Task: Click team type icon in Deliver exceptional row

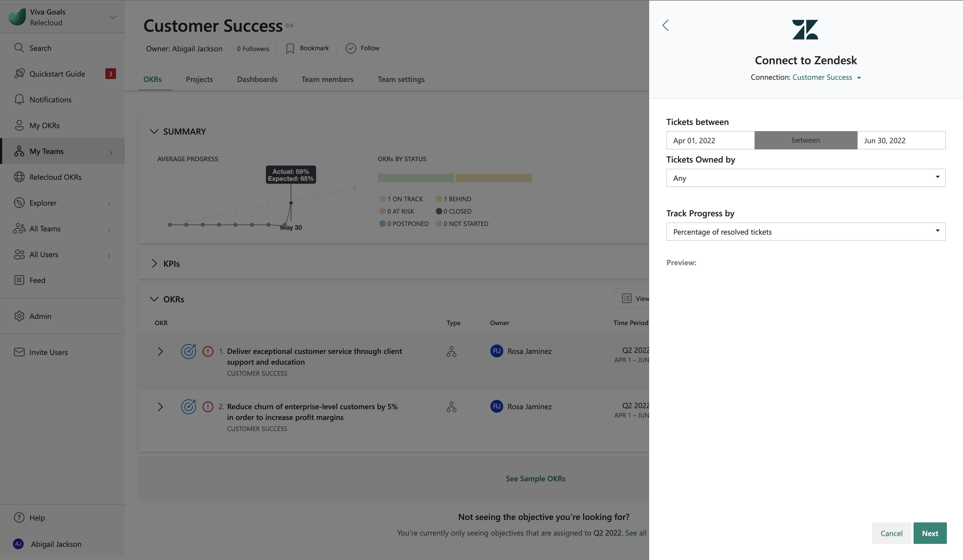Action: point(451,351)
